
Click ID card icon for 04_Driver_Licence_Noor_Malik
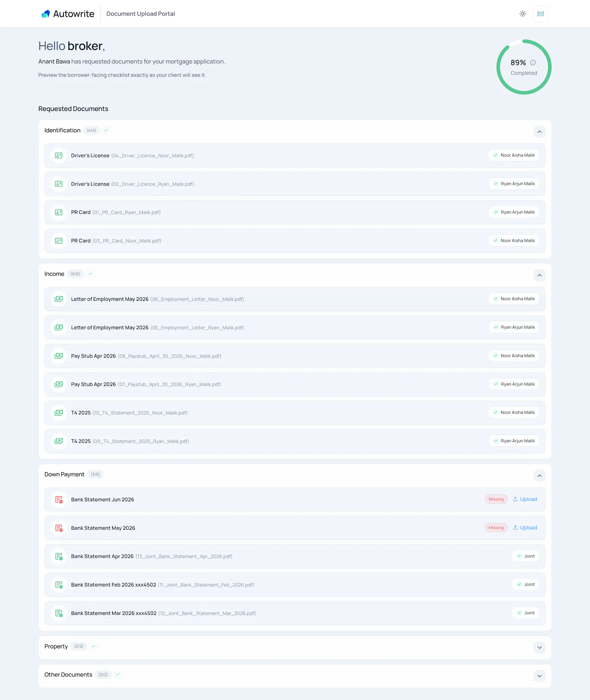point(59,156)
